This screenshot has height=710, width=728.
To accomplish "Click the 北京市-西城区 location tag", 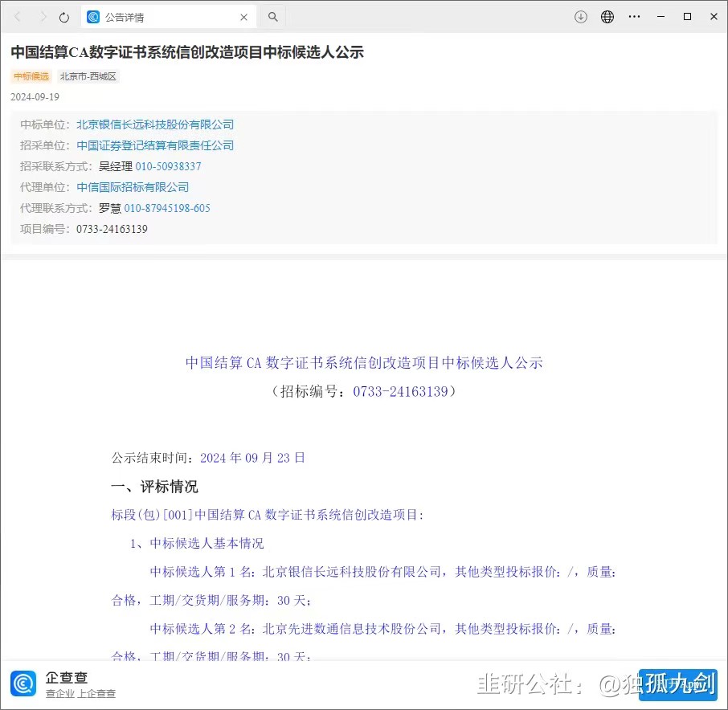I will tap(88, 76).
